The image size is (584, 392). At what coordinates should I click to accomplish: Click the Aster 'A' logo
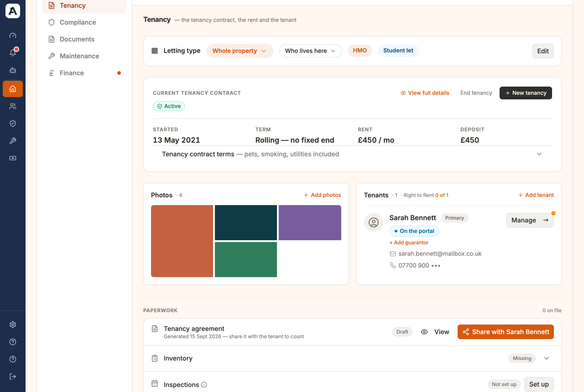13,11
